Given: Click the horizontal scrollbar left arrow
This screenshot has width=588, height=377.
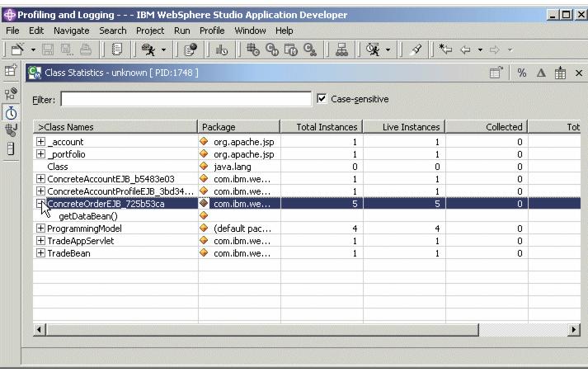Looking at the screenshot, I should click(x=39, y=330).
